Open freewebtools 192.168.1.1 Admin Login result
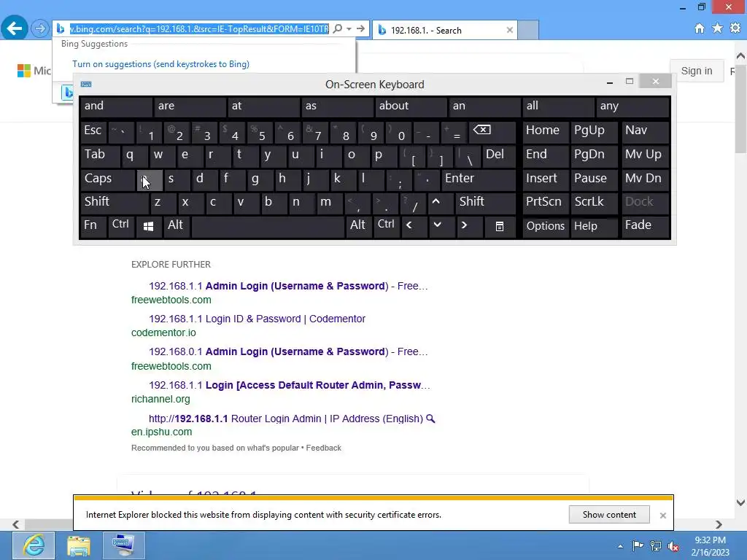This screenshot has height=560, width=747. tap(288, 286)
